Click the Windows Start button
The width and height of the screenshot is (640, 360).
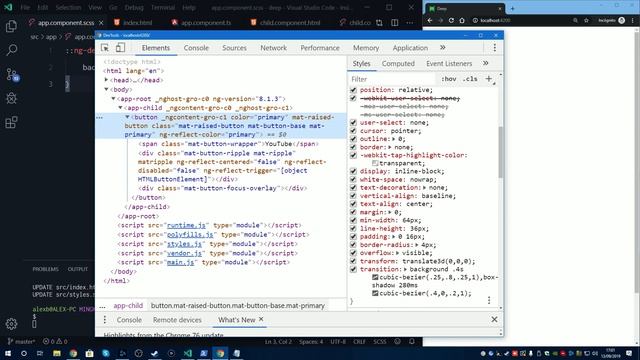8,353
